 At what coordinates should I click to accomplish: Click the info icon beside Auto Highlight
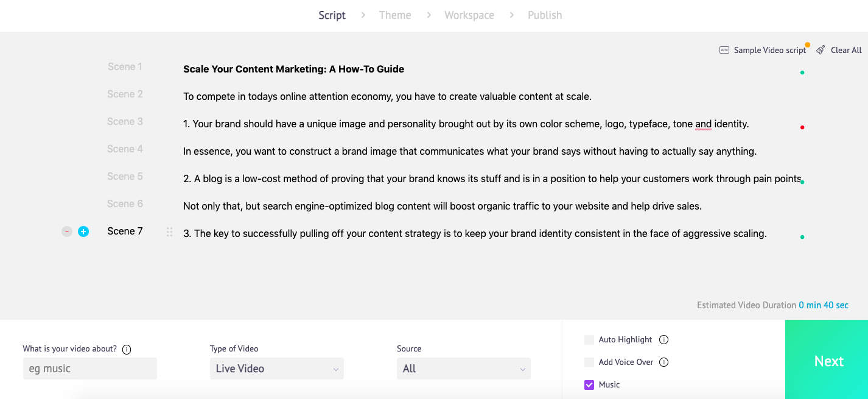click(x=664, y=339)
